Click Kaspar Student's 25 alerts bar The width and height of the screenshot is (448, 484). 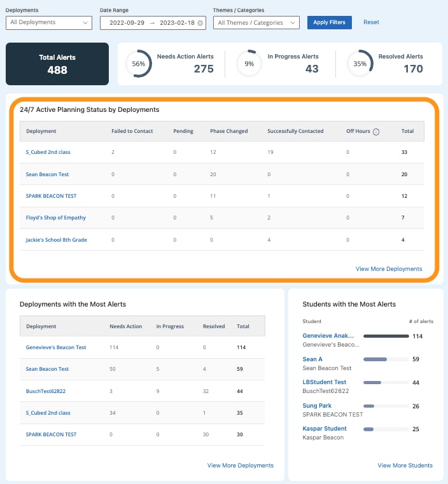click(386, 429)
